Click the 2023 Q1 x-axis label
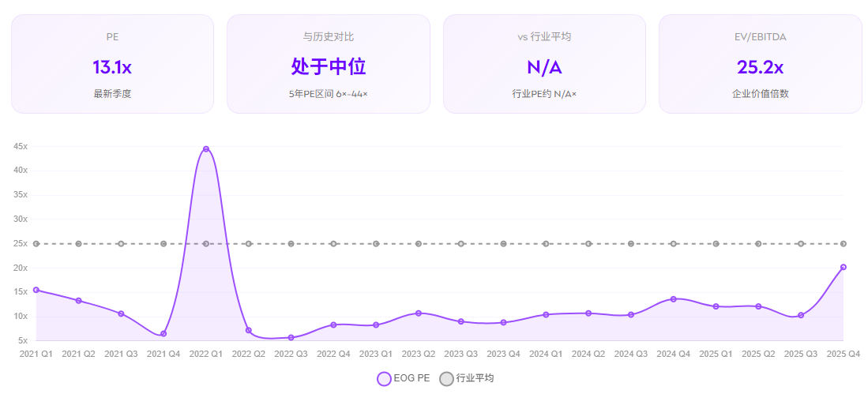This screenshot has height=394, width=868. click(x=376, y=354)
